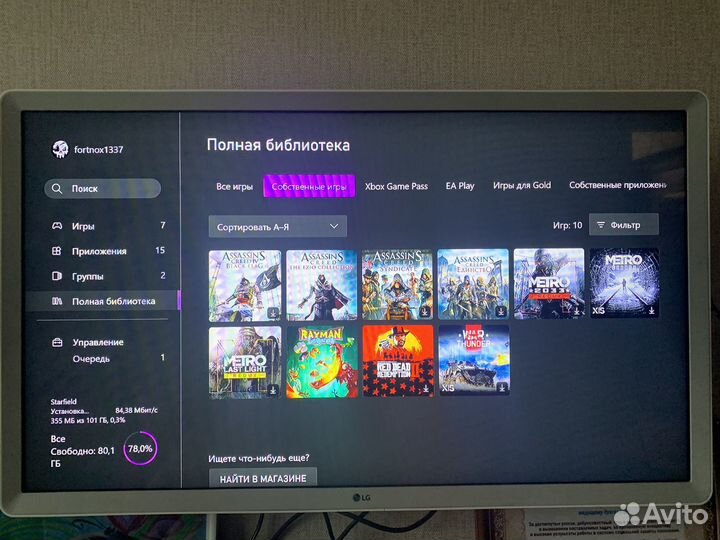Screen dimensions: 720x540
Task: Select the Игры gamepad icon
Action: [57, 226]
